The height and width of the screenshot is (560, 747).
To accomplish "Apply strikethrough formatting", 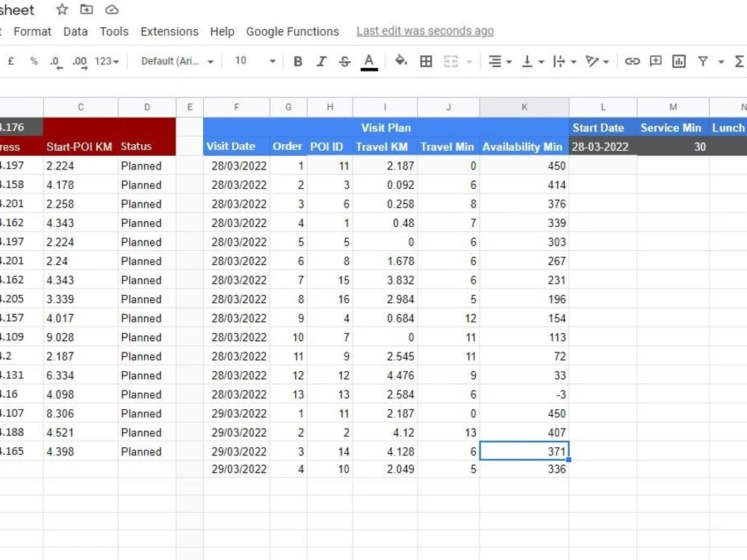I will point(345,61).
